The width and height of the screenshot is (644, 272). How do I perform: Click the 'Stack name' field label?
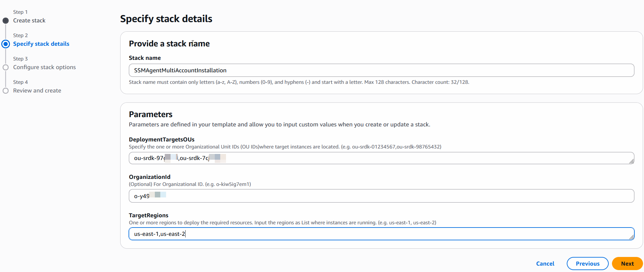[x=145, y=58]
